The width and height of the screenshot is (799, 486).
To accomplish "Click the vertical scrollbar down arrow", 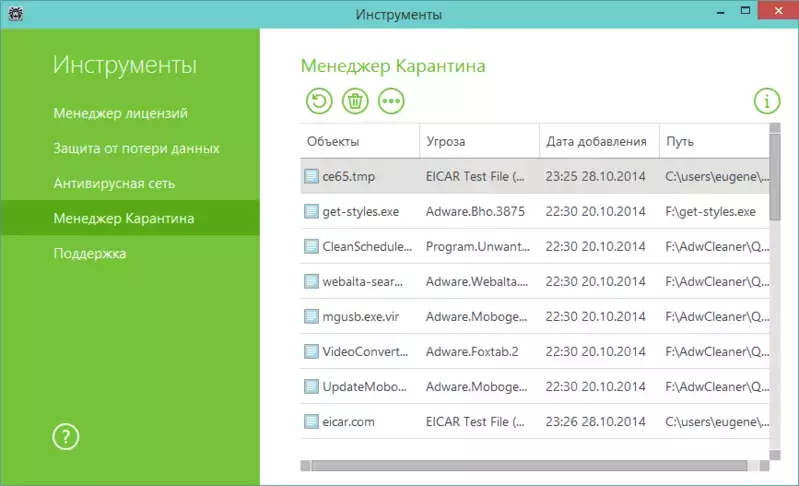I will click(775, 455).
